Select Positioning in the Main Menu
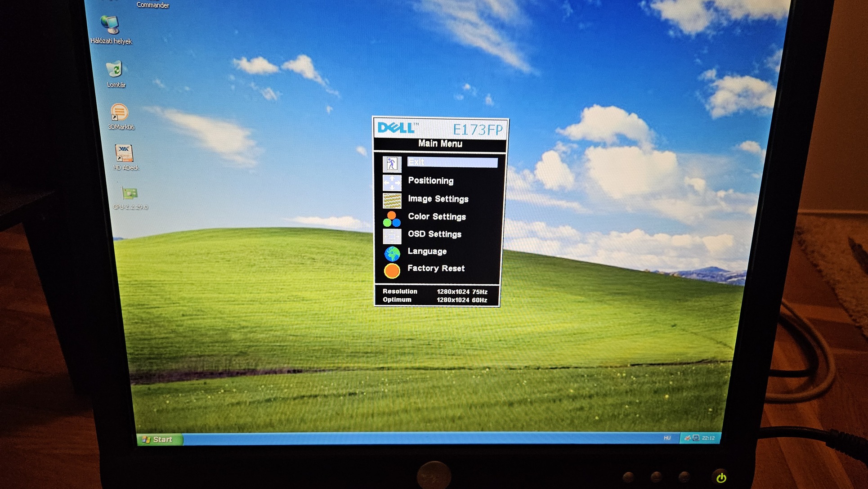This screenshot has width=868, height=489. pyautogui.click(x=430, y=181)
